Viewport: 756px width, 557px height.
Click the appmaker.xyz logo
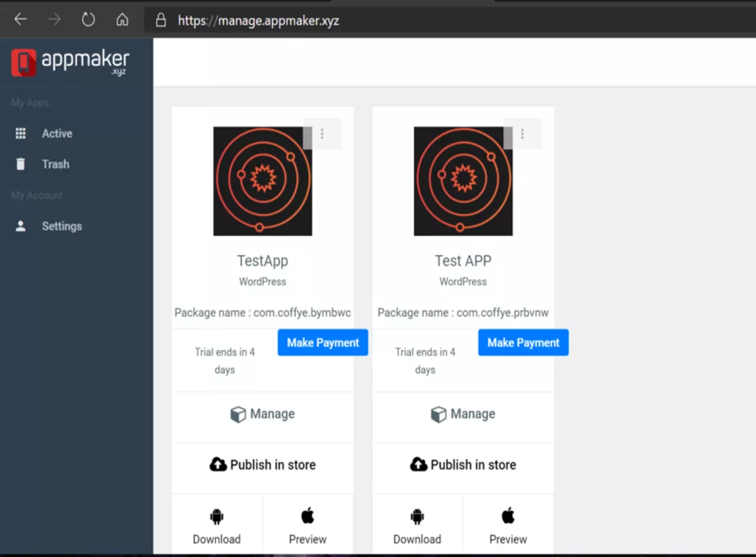pyautogui.click(x=70, y=63)
